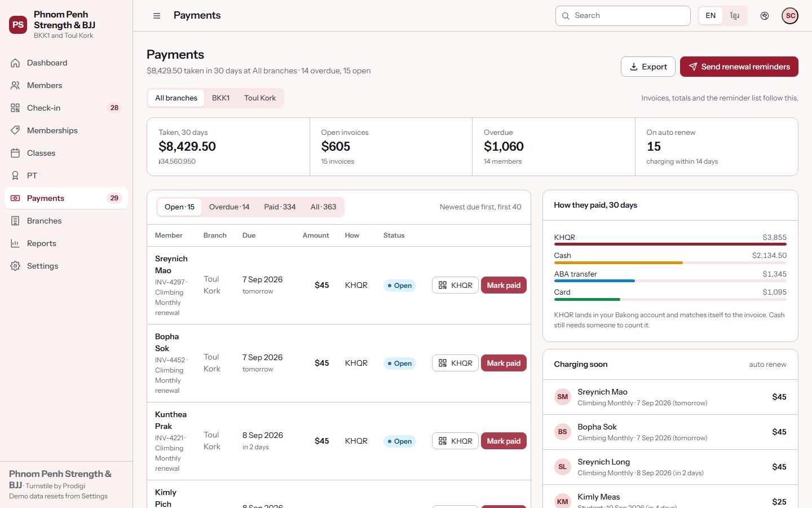The height and width of the screenshot is (508, 812).
Task: Switch language to EN
Action: pos(710,16)
